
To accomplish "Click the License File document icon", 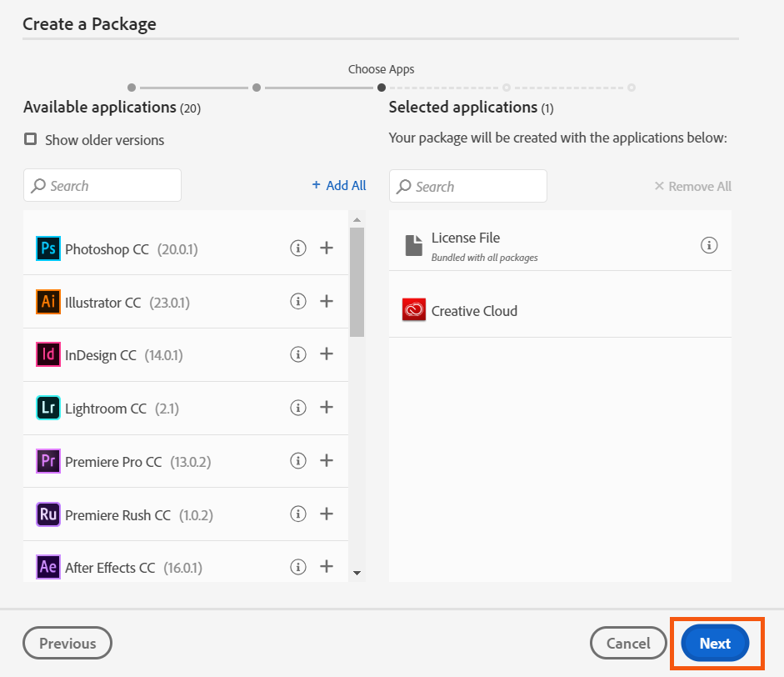I will (413, 244).
